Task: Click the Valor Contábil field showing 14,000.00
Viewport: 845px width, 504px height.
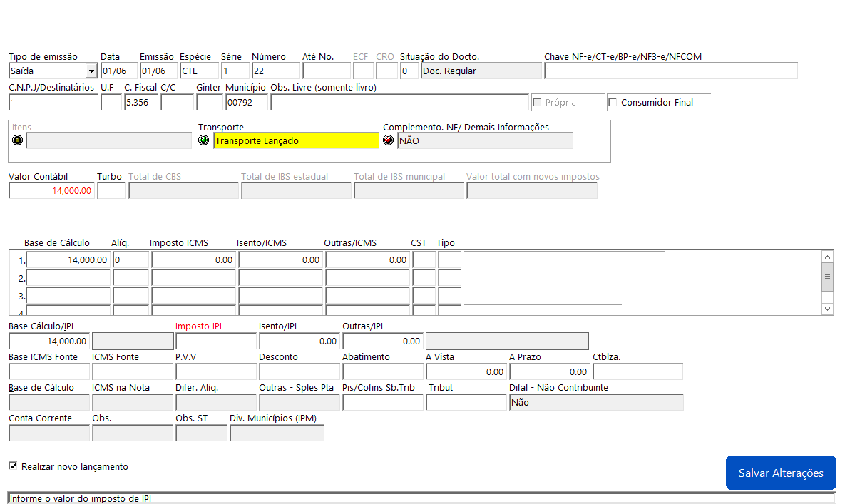Action: click(52, 190)
